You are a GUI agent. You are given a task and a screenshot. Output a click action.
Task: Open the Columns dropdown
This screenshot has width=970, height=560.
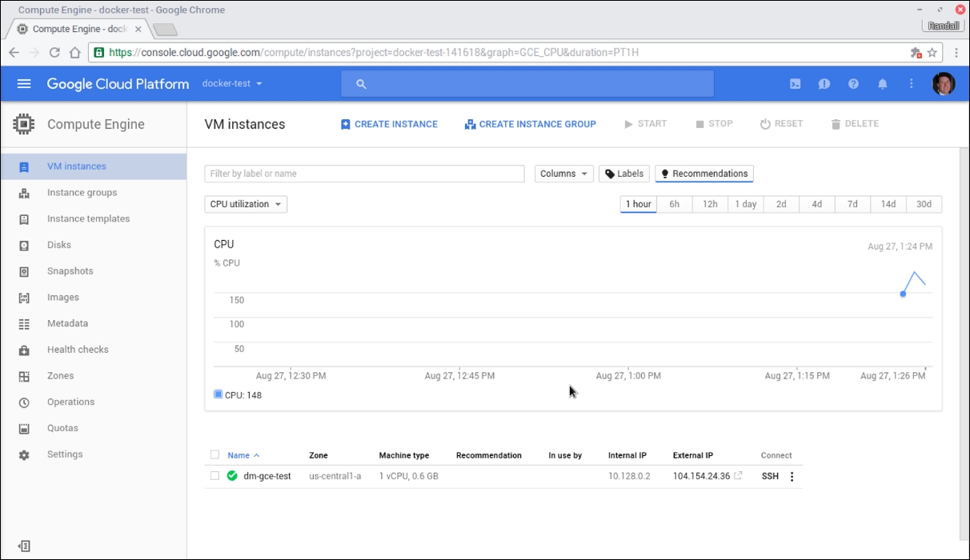coord(564,174)
